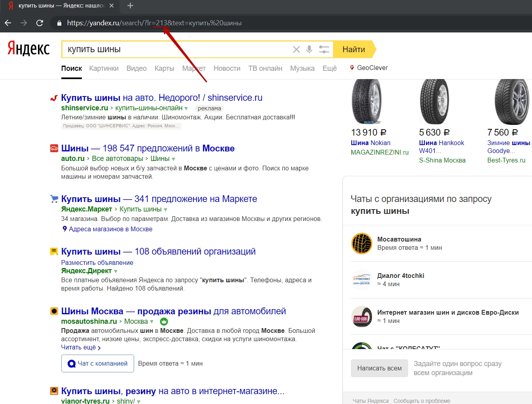Open the Hankook W401 tire image
532x404 pixels.
[x=435, y=102]
